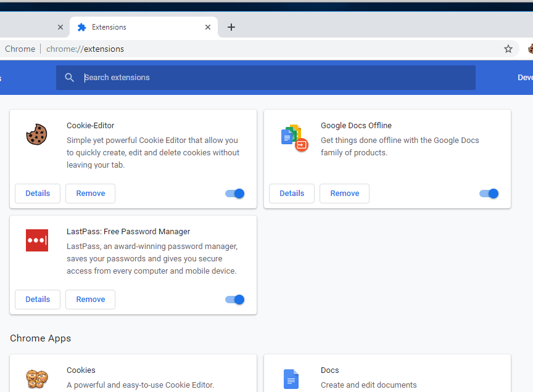Click LastPass: Free Password Manager title
Screen dimensions: 533x392
128,231
